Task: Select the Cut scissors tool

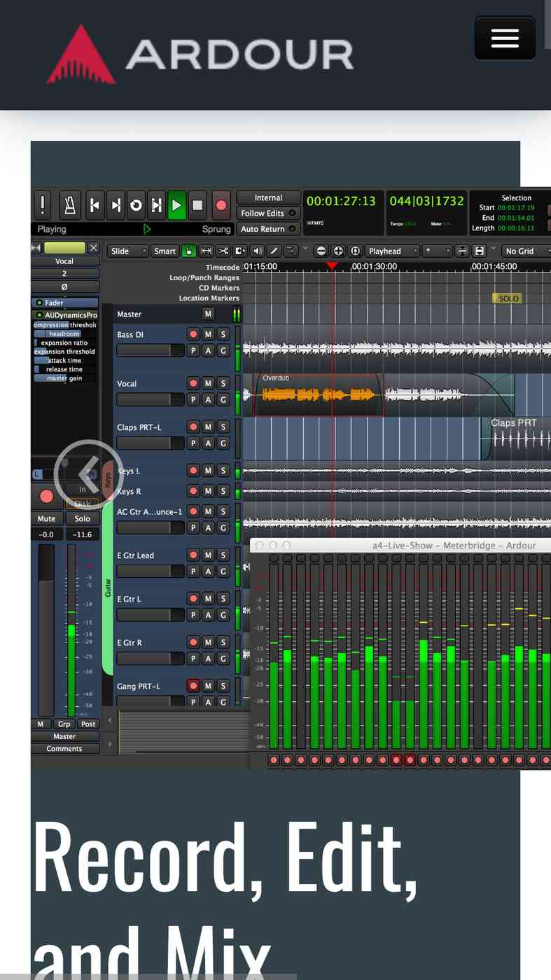Action: [223, 251]
